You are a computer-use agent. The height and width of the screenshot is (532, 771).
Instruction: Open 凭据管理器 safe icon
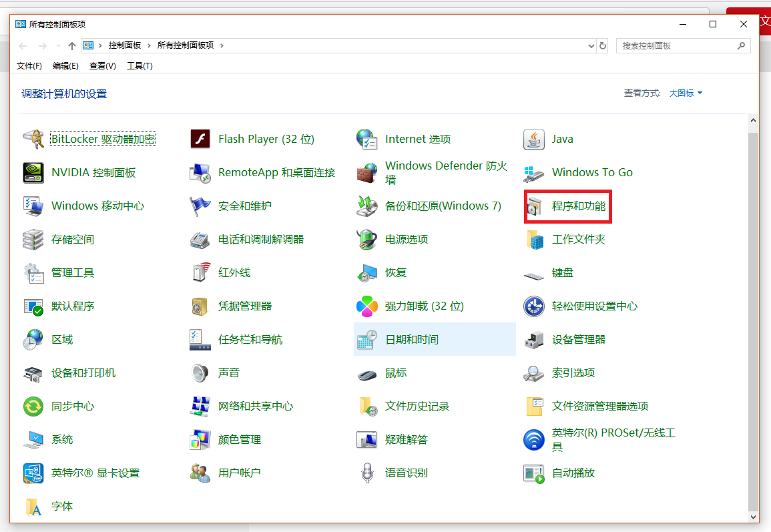click(x=200, y=306)
